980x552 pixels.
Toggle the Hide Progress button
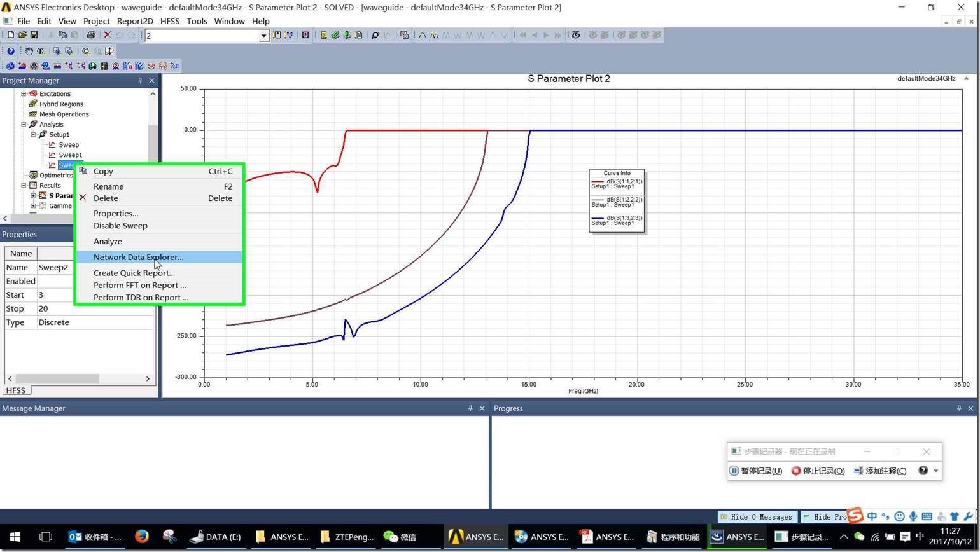(825, 516)
